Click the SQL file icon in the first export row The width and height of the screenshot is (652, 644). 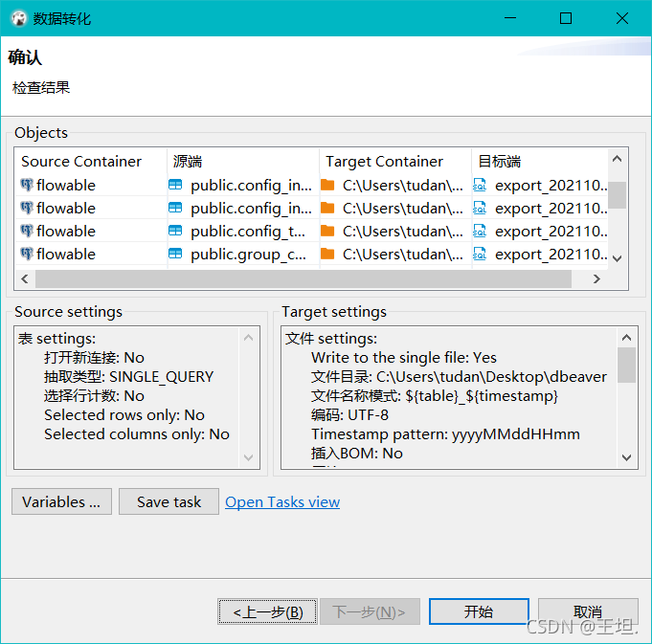480,185
